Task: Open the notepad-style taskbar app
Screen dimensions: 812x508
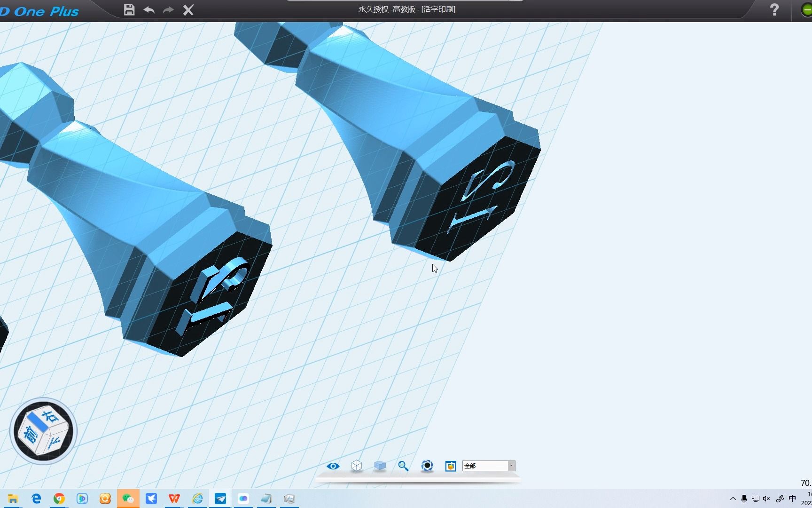Action: [x=266, y=499]
